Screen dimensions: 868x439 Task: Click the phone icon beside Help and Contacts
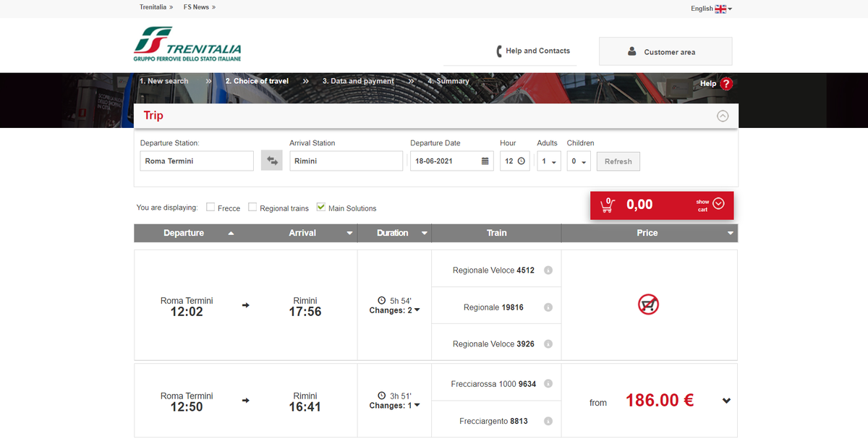tap(499, 51)
